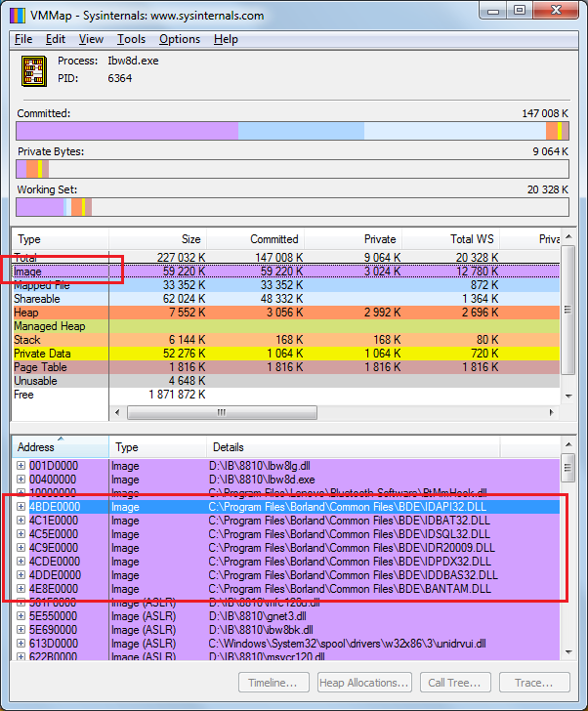Open the Options menu

pos(180,39)
